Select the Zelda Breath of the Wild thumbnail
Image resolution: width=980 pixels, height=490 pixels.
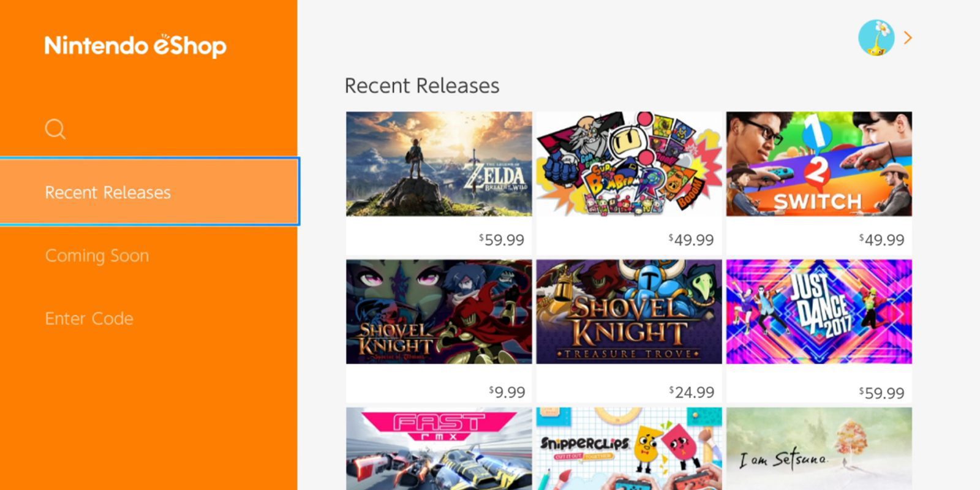coord(437,164)
